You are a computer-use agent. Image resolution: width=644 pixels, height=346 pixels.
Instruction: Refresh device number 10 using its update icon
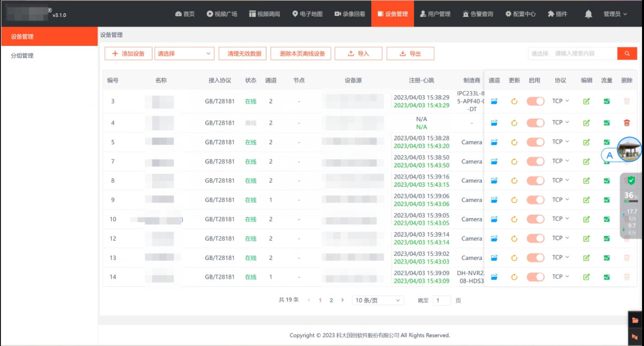click(514, 219)
